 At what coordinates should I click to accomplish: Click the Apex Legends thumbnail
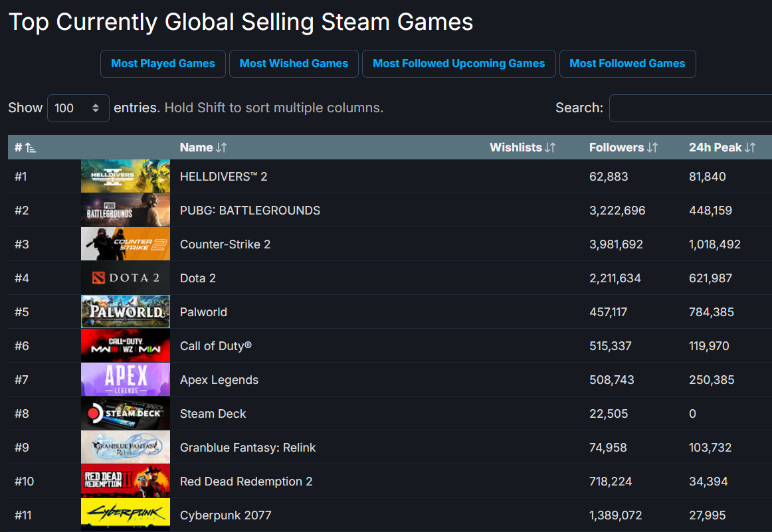pos(126,379)
